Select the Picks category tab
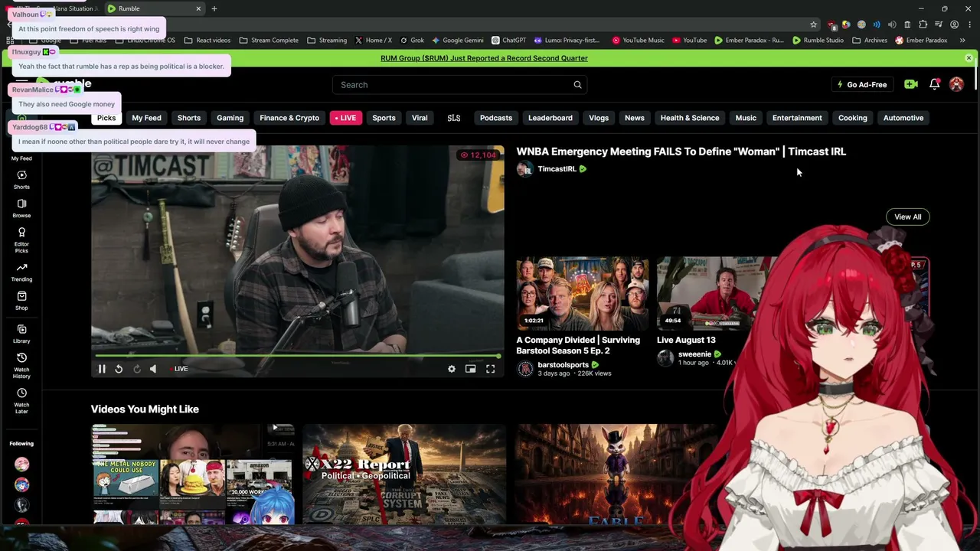This screenshot has width=980, height=551. point(106,118)
